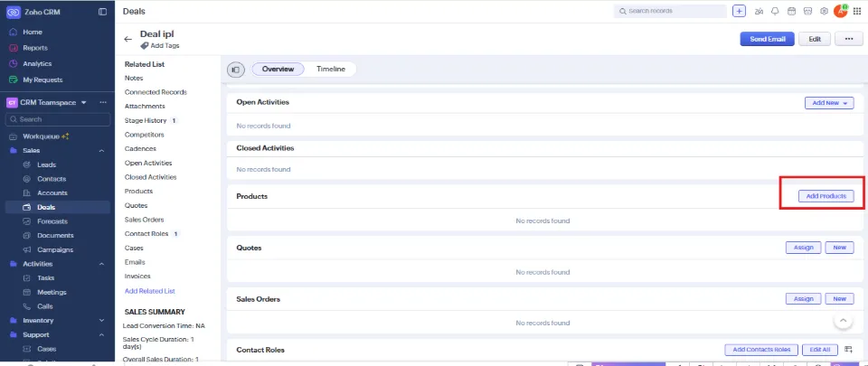Go to Analytics in the sidebar
Image resolution: width=868 pixels, height=366 pixels.
tap(37, 63)
